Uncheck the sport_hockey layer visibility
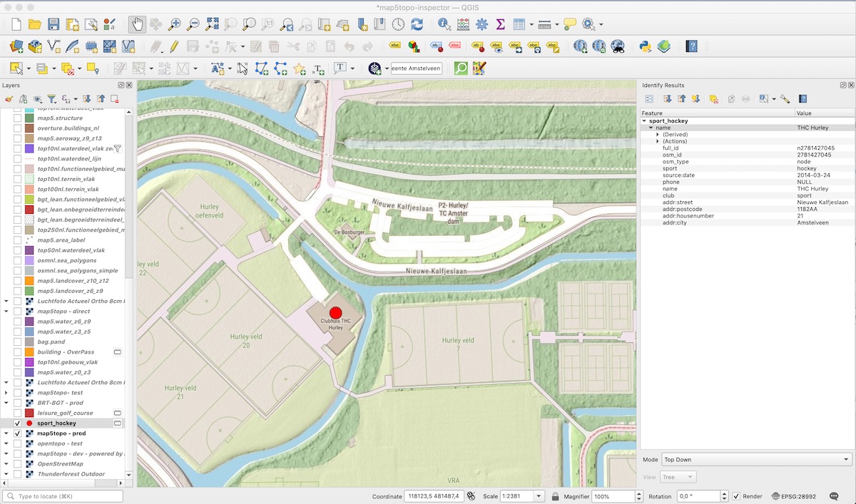856x504 pixels. pyautogui.click(x=18, y=423)
